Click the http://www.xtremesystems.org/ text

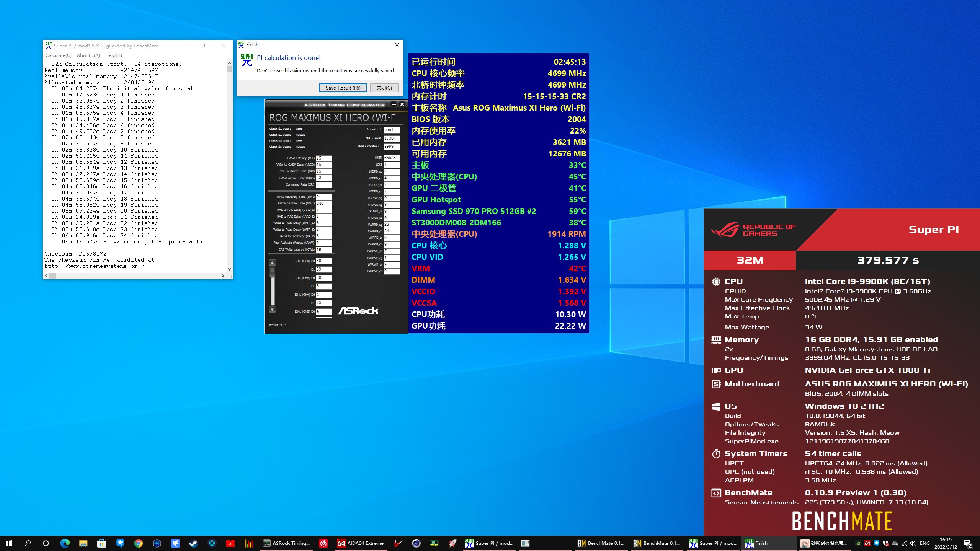[95, 266]
